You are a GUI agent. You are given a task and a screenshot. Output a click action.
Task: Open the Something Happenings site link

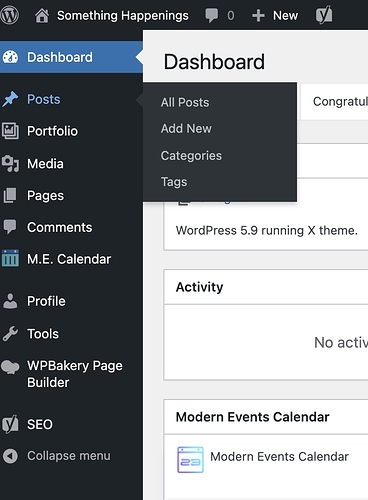coord(123,16)
